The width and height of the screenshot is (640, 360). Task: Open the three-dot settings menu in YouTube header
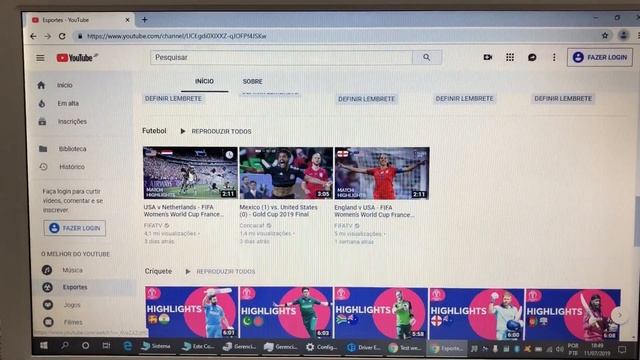(x=554, y=57)
